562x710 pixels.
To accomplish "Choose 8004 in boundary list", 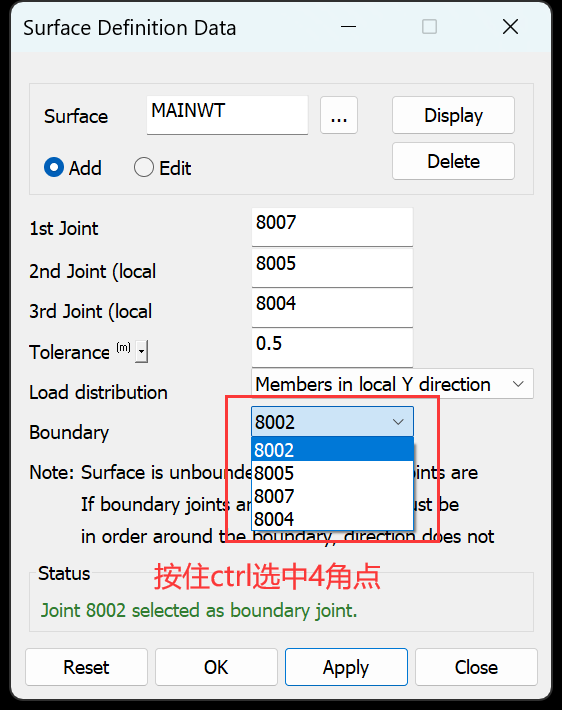I will [332, 518].
